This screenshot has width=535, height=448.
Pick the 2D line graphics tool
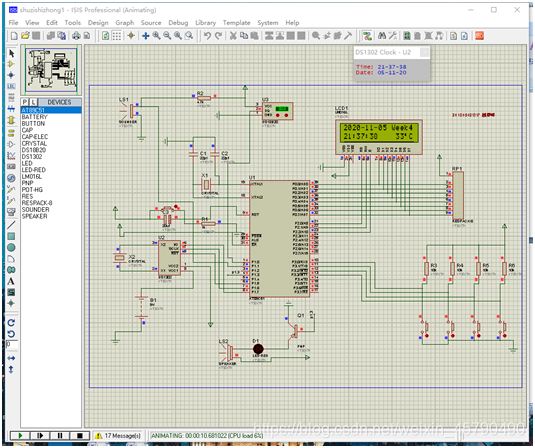(x=11, y=225)
